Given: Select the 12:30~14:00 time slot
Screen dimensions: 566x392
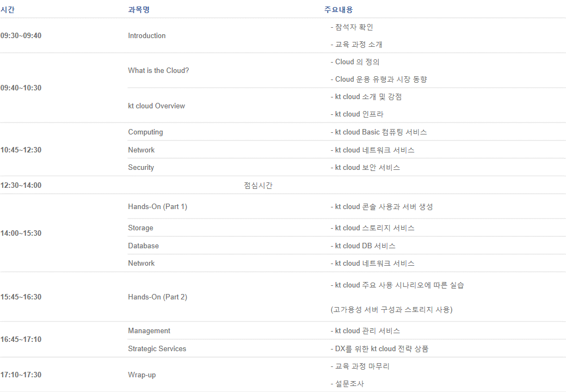Looking at the screenshot, I should [x=23, y=185].
